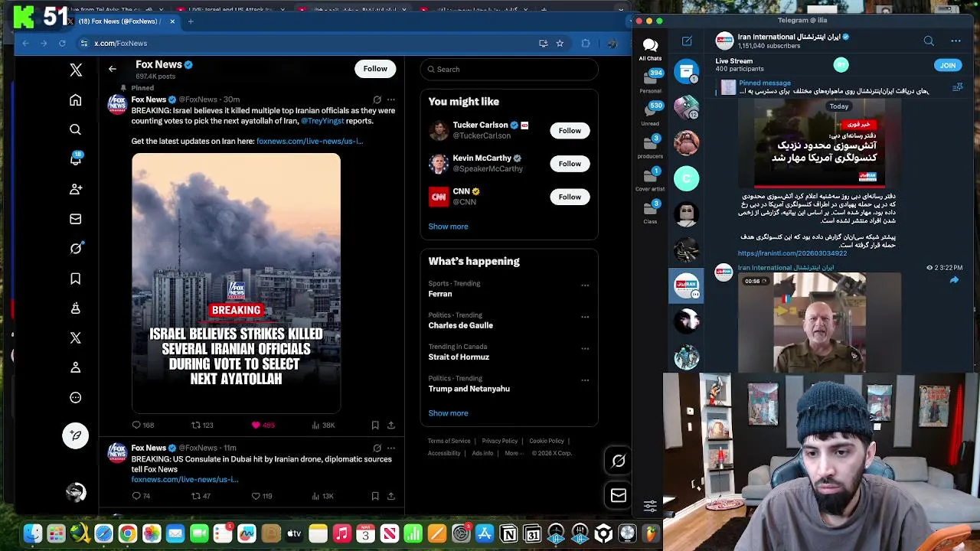
Task: Open options for Ferran trending topic
Action: tap(585, 285)
